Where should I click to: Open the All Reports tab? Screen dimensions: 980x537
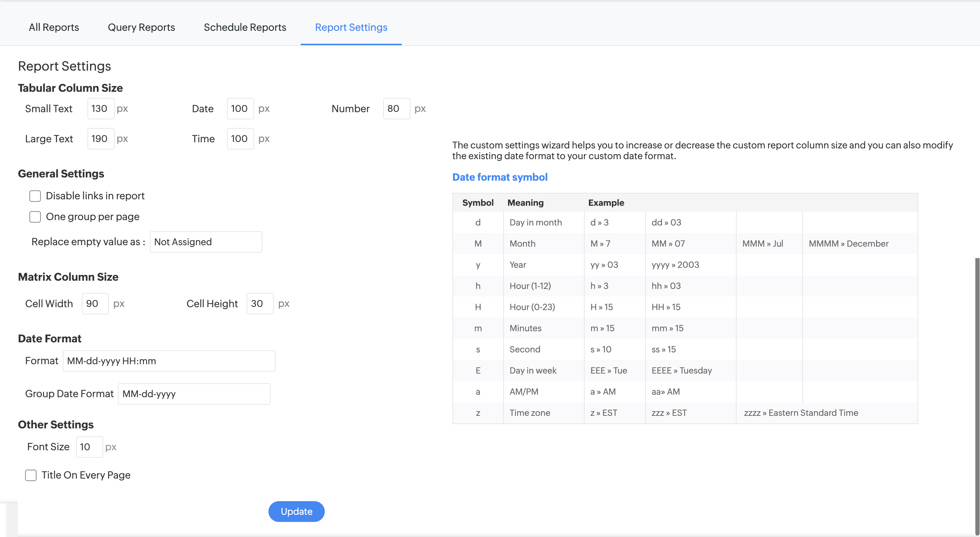coord(54,27)
